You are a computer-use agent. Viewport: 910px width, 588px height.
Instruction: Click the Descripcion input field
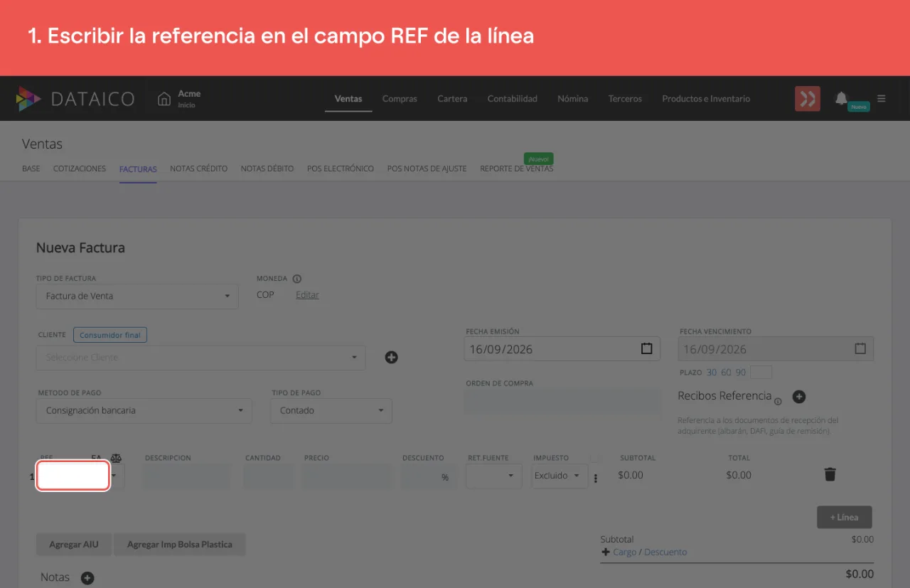pos(187,476)
